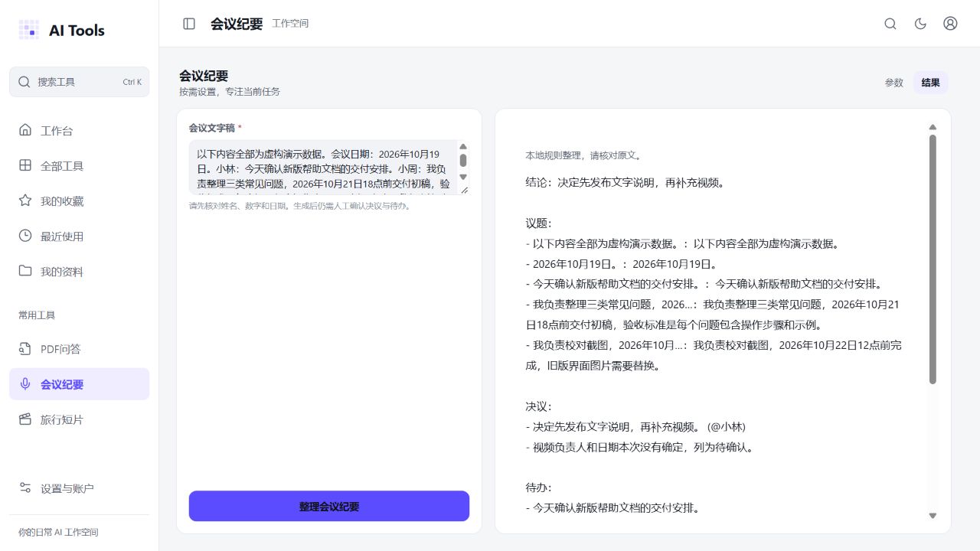Click the clock icon beside 最近使用
This screenshot has width=980, height=551.
tap(25, 236)
